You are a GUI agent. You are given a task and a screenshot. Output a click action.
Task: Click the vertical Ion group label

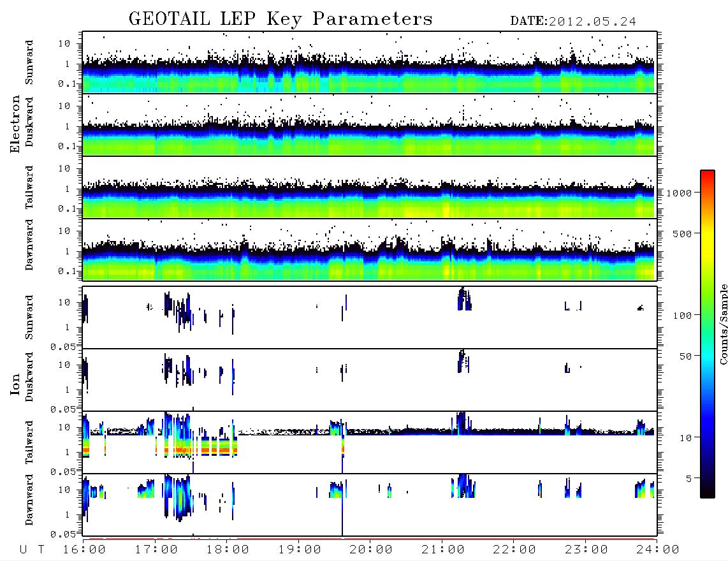coord(15,384)
